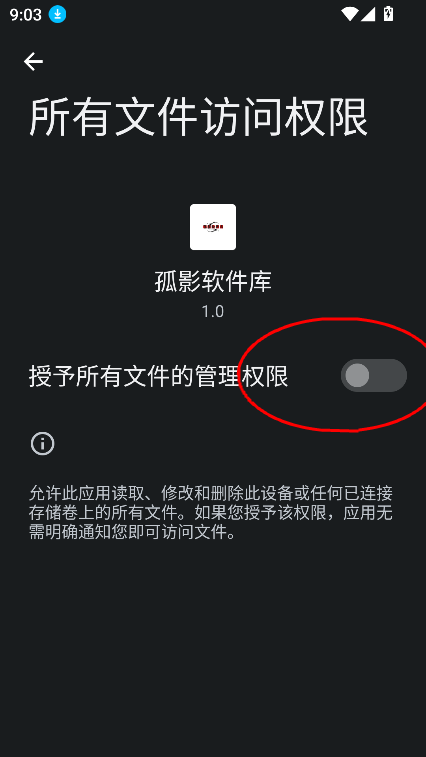Tap the circled info icon
Viewport: 426px width, 757px height.
click(43, 444)
